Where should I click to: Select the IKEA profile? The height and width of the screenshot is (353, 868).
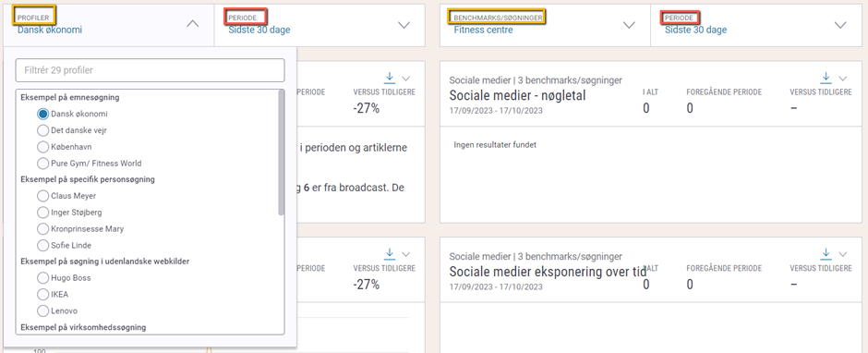[x=42, y=294]
